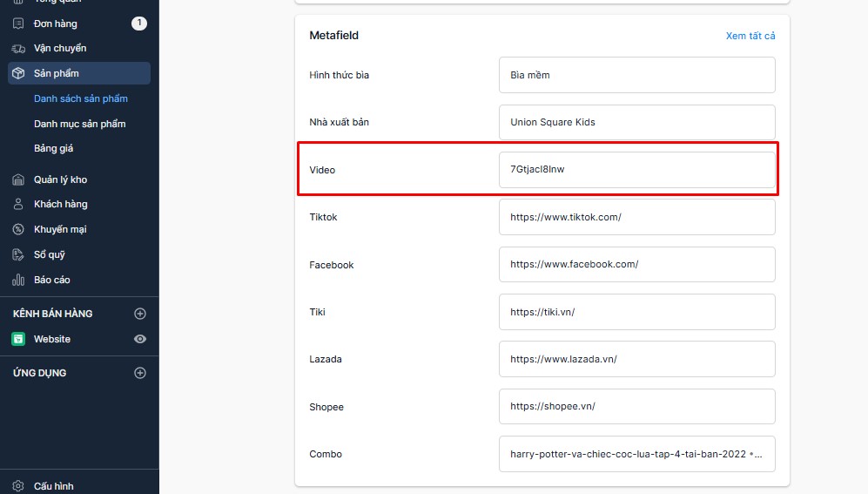Screen dimensions: 868x494
Task: Click the green Website channel icon
Action: (18, 339)
